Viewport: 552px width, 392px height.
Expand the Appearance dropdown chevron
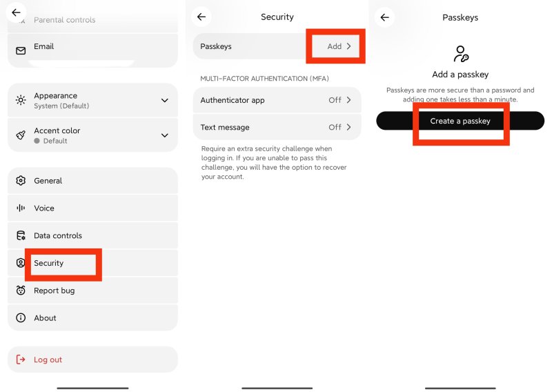[164, 100]
